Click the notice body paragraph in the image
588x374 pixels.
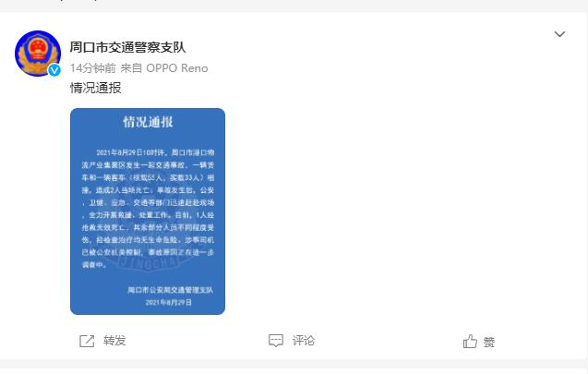coord(148,209)
